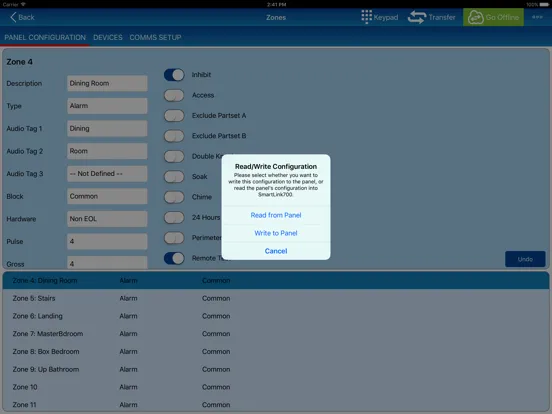This screenshot has width=552, height=414.
Task: Select Zone 7: MasterBdroom row
Action: [x=276, y=334]
